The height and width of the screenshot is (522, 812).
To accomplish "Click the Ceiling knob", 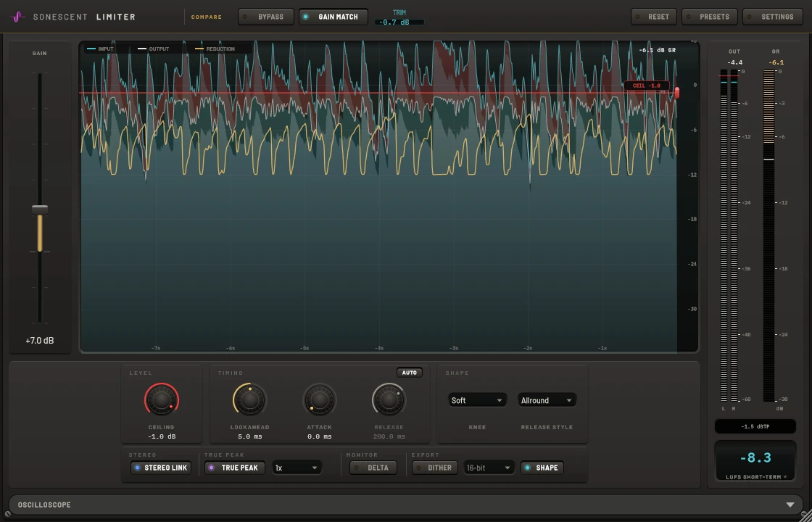I will tap(162, 399).
